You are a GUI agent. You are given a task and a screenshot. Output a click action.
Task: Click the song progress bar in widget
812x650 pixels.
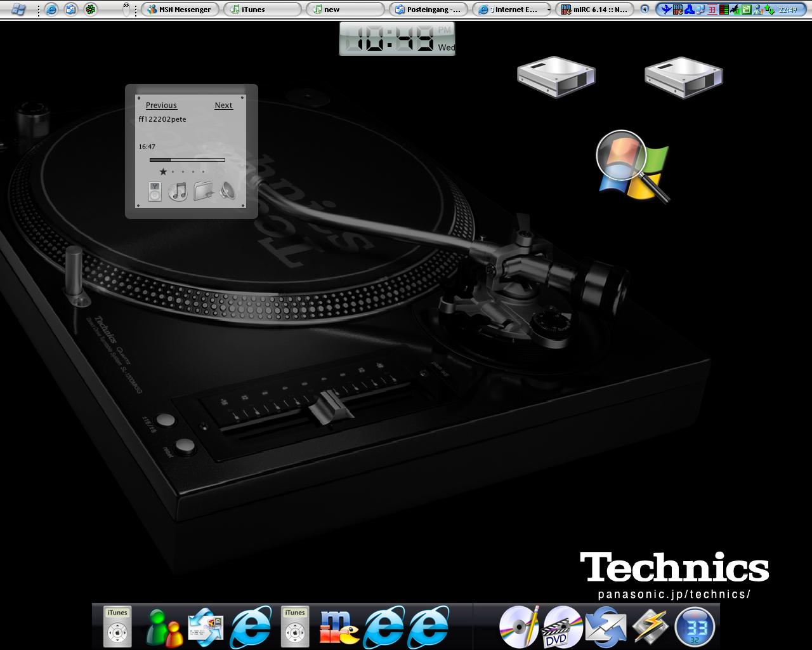pyautogui.click(x=187, y=160)
